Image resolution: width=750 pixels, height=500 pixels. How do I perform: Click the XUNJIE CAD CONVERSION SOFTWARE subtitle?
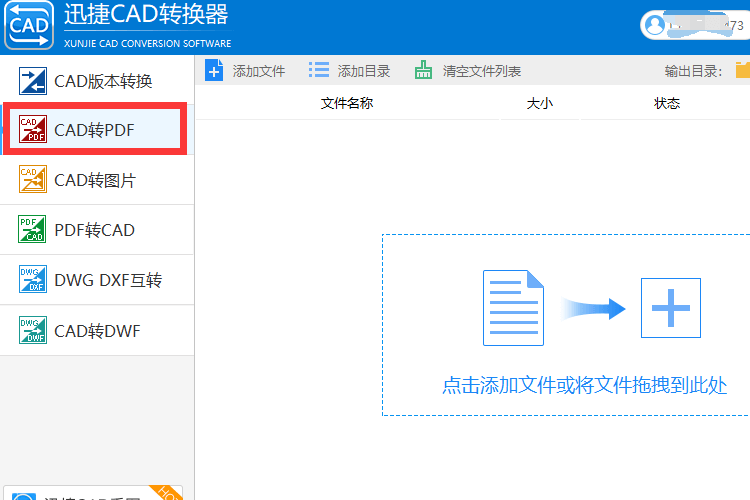click(147, 44)
